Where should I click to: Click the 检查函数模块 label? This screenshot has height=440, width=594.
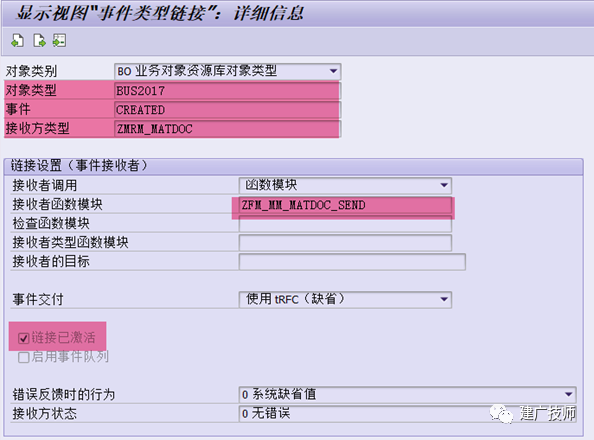(51, 224)
